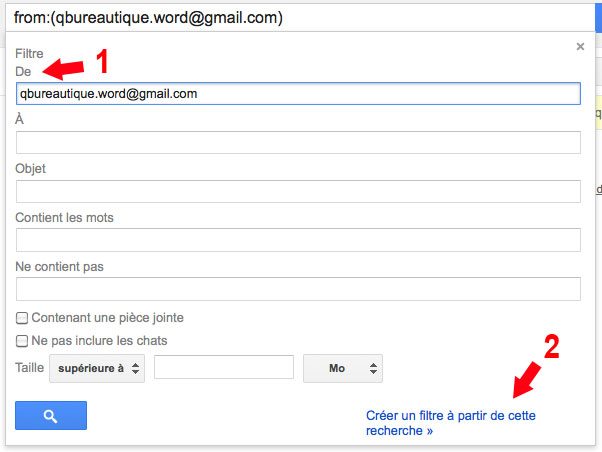The height and width of the screenshot is (452, 602).
Task: Select the 'Objet' subject text box
Action: point(298,191)
